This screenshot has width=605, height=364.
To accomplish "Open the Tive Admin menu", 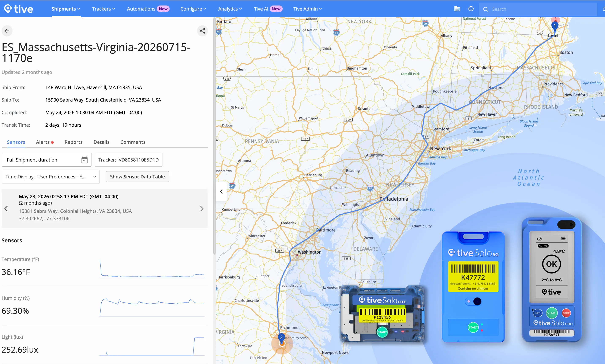I will [x=307, y=9].
